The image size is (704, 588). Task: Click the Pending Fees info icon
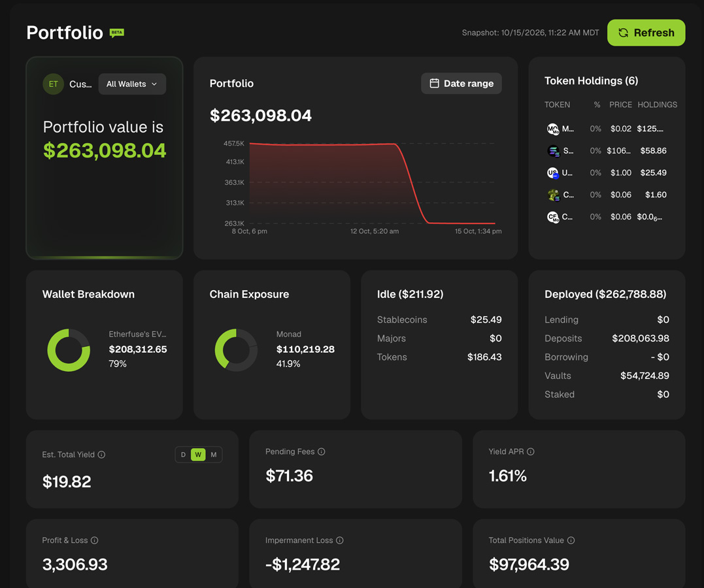(x=322, y=451)
